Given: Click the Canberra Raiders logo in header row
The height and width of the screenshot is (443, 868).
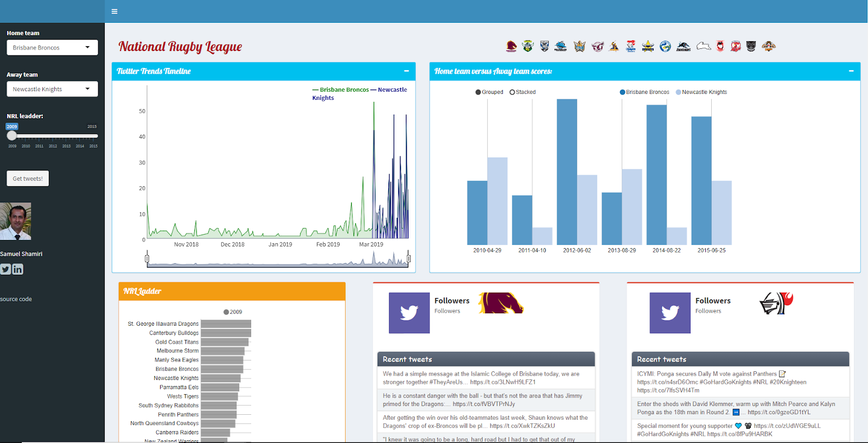Looking at the screenshot, I should 528,46.
